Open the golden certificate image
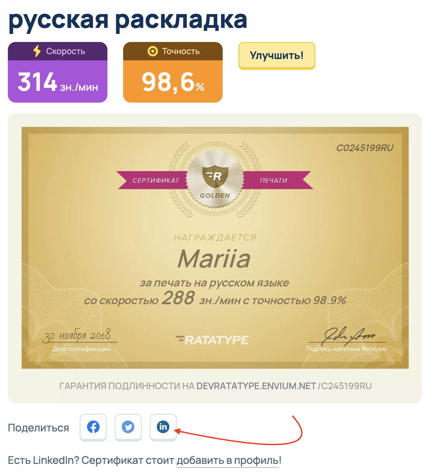Screen dimensions: 448x476 click(x=215, y=248)
